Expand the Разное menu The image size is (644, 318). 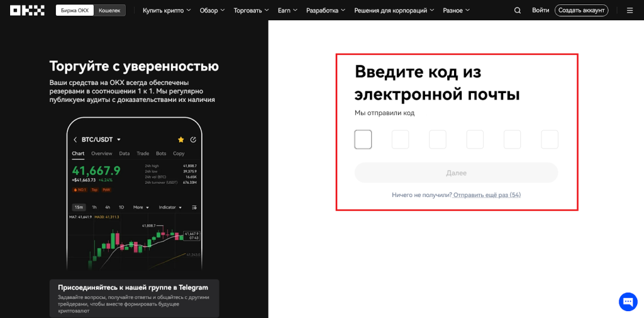456,10
